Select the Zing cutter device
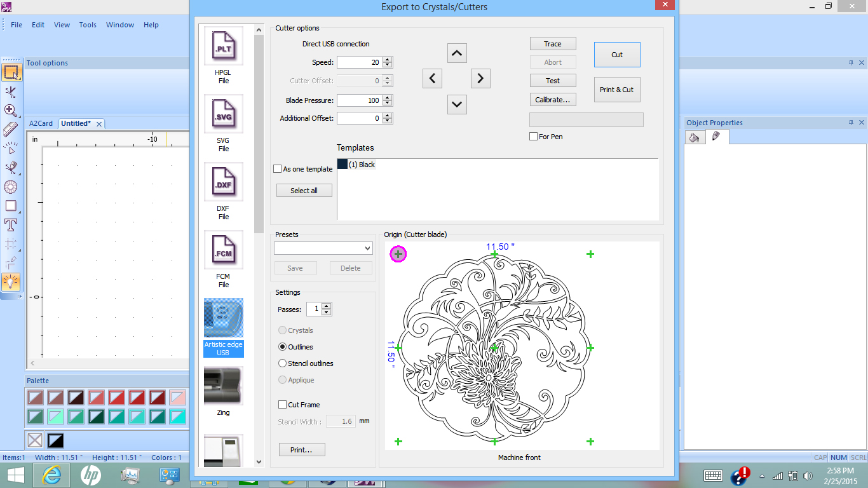 pyautogui.click(x=224, y=391)
